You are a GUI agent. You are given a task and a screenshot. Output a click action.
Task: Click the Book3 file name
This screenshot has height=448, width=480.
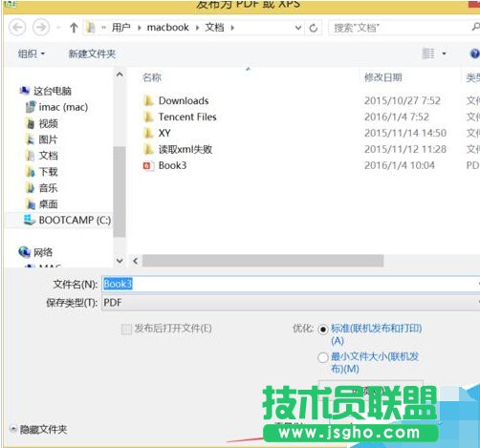point(172,165)
